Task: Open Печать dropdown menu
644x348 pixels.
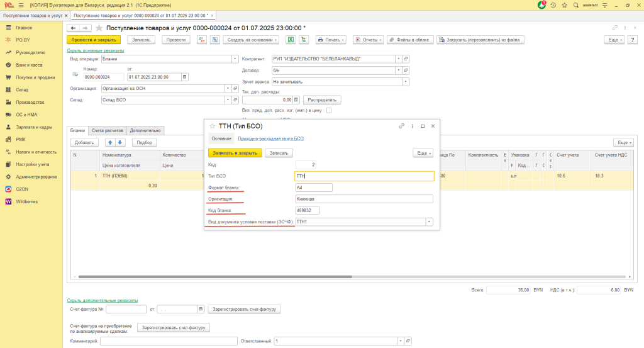Action: coord(331,40)
